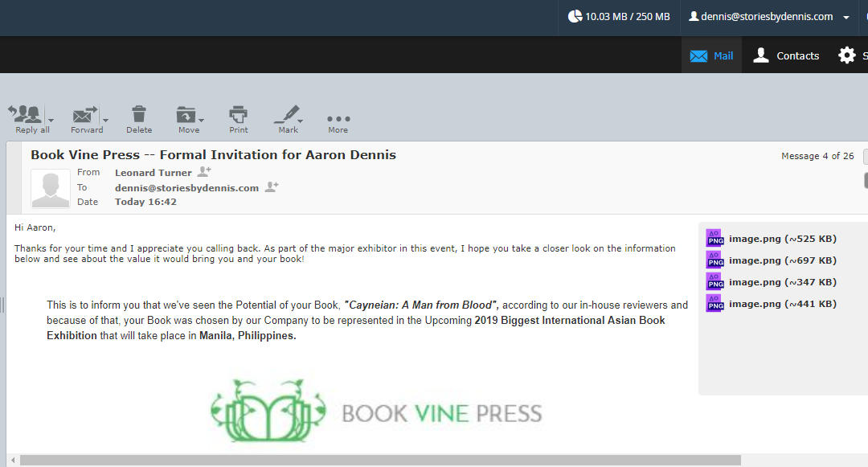Click the Forward envelope icon
The image size is (868, 467).
click(x=85, y=114)
